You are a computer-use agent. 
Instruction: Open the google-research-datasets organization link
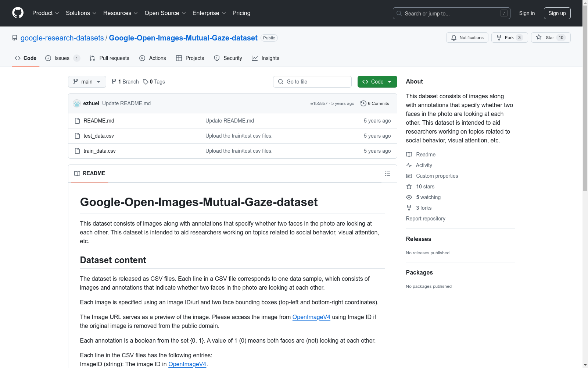[62, 38]
